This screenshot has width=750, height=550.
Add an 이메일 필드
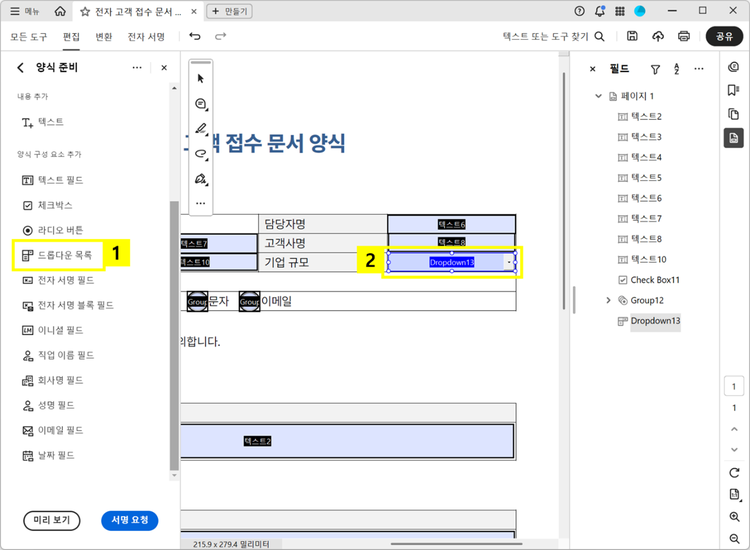click(53, 430)
